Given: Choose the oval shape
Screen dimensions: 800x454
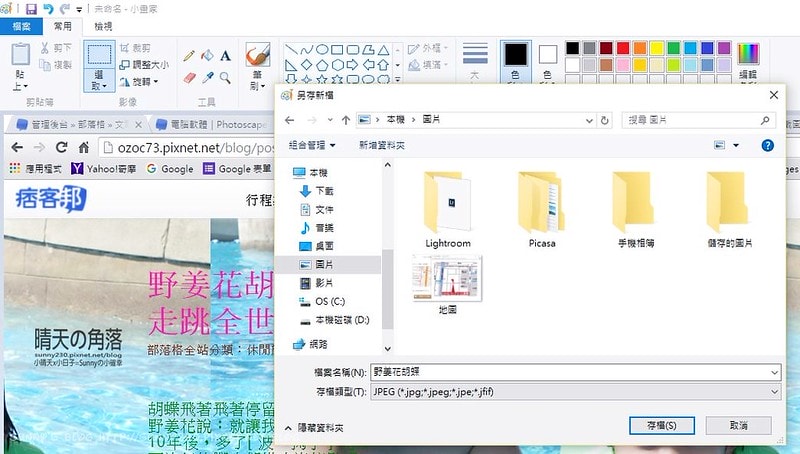Looking at the screenshot, I should (321, 49).
